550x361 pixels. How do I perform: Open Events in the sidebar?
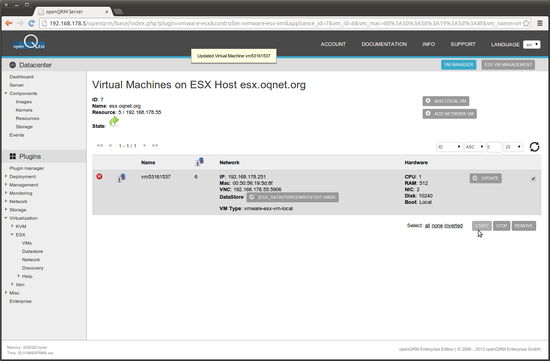coord(17,135)
